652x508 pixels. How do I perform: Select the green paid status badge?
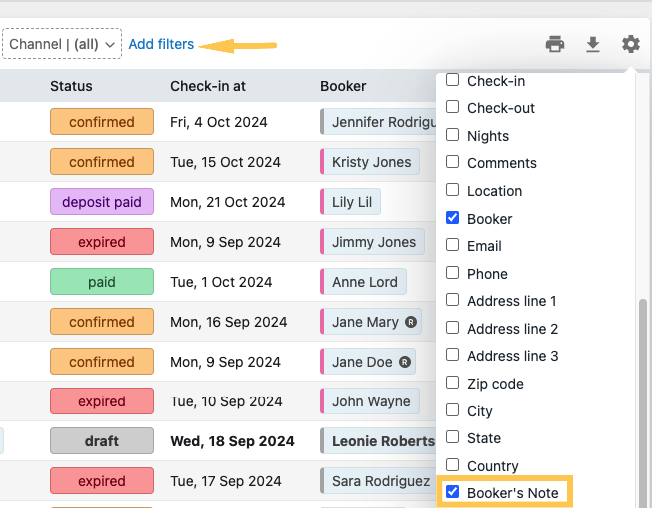102,282
